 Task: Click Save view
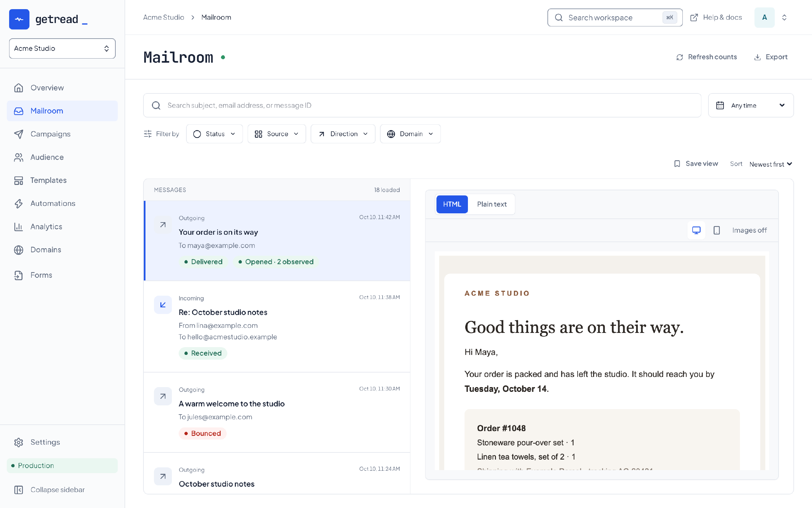[x=696, y=164]
